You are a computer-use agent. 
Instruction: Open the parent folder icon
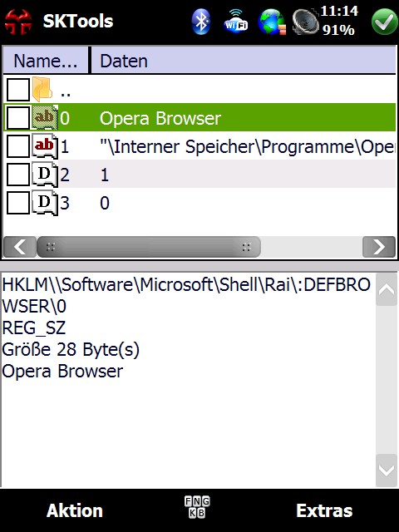[42, 90]
